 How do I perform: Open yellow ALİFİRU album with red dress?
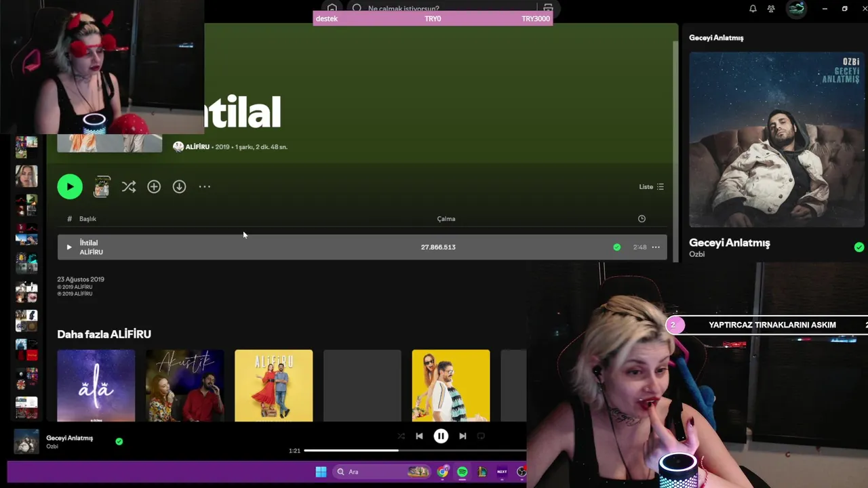(x=274, y=386)
